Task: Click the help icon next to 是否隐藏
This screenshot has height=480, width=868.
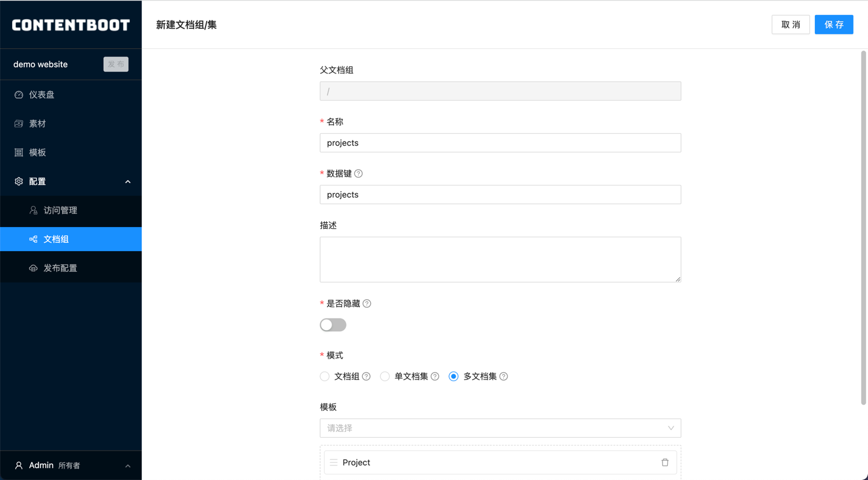Action: 367,304
